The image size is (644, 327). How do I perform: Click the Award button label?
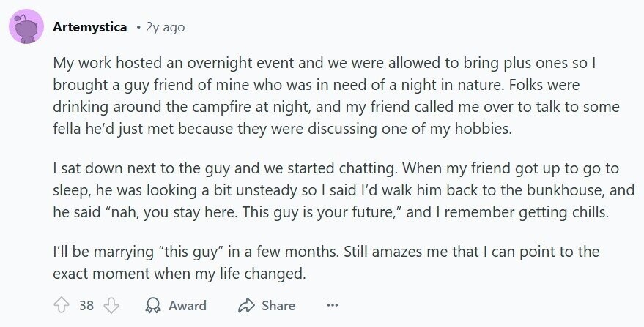[x=188, y=305]
